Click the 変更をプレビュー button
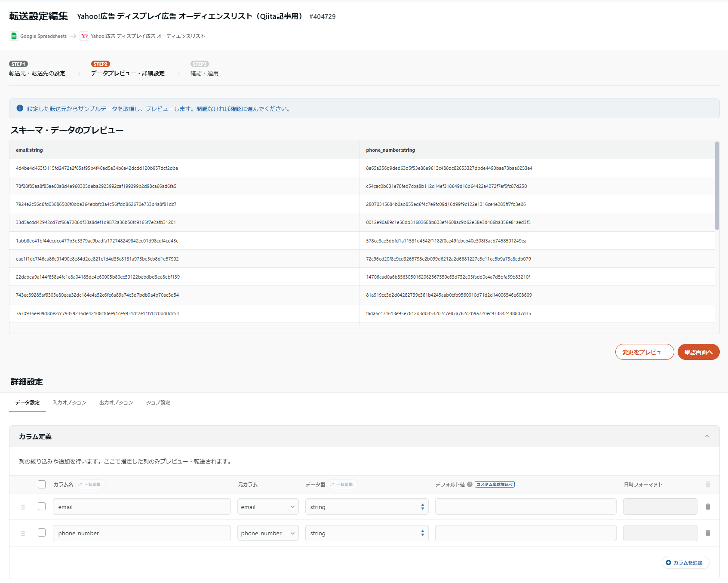Image resolution: width=728 pixels, height=583 pixels. pyautogui.click(x=645, y=352)
